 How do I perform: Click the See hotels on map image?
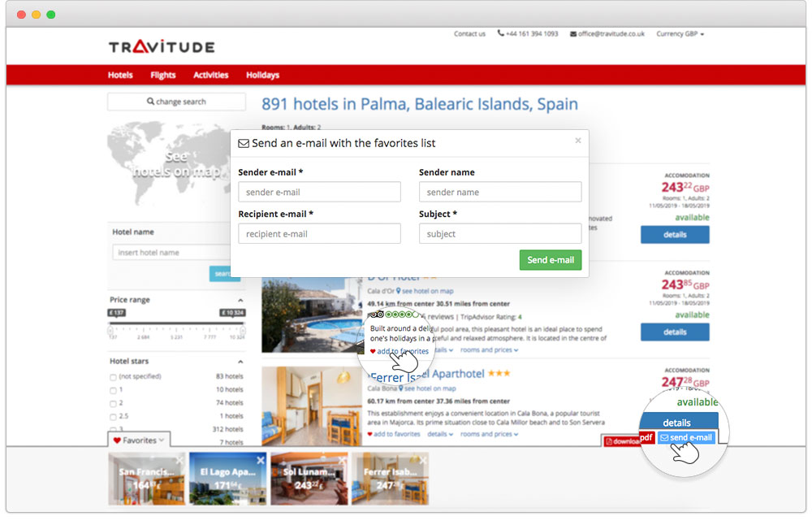coord(169,163)
